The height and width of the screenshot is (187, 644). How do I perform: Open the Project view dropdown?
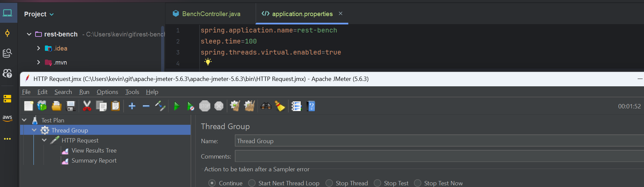[x=39, y=14]
